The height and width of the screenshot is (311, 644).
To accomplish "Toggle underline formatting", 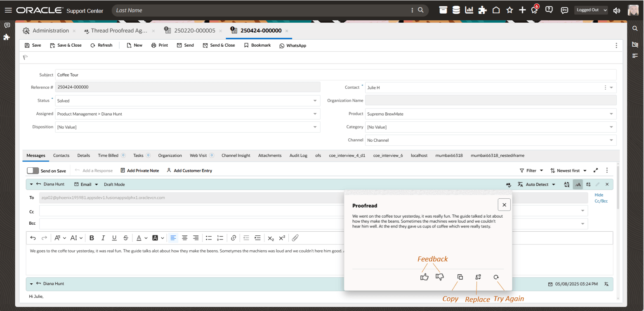I will (x=114, y=238).
